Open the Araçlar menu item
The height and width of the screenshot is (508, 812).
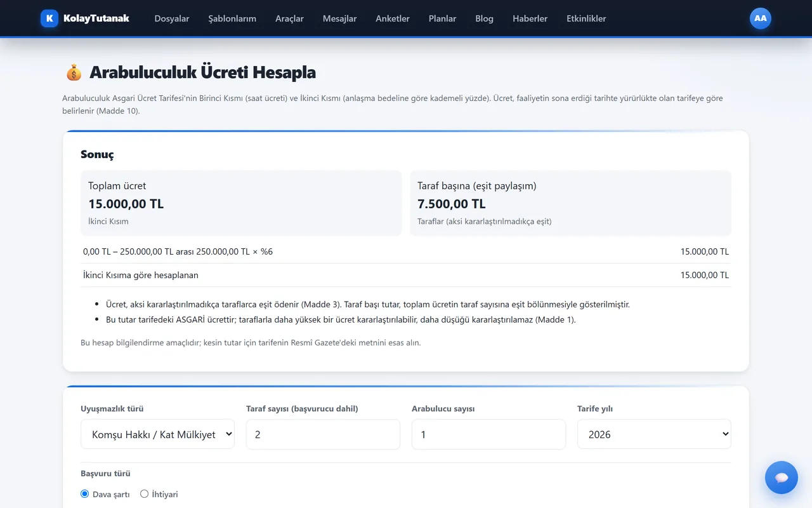tap(289, 18)
